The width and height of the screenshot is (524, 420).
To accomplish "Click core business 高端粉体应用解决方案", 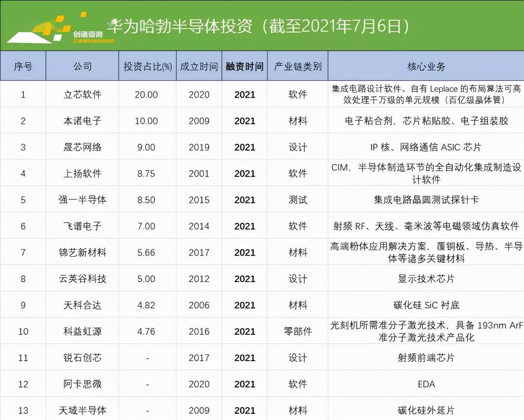I will point(426,252).
